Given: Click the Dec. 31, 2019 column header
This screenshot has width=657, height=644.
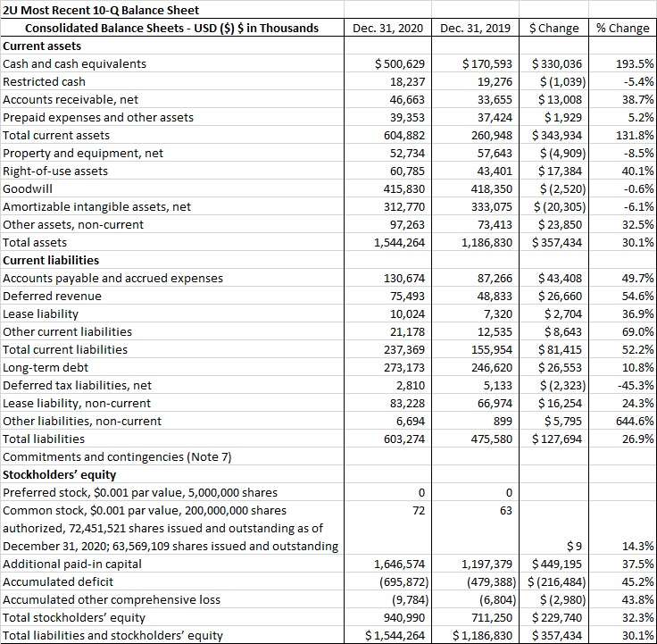Looking at the screenshot, I should tap(476, 28).
